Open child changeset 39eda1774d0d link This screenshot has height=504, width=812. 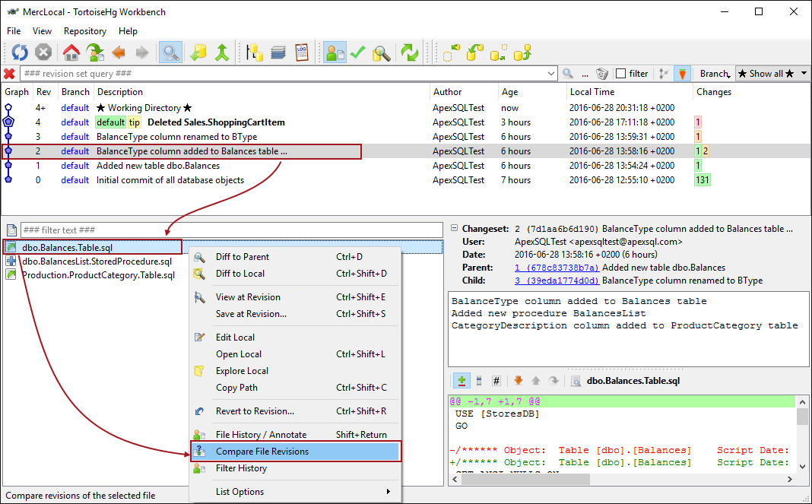pos(557,281)
